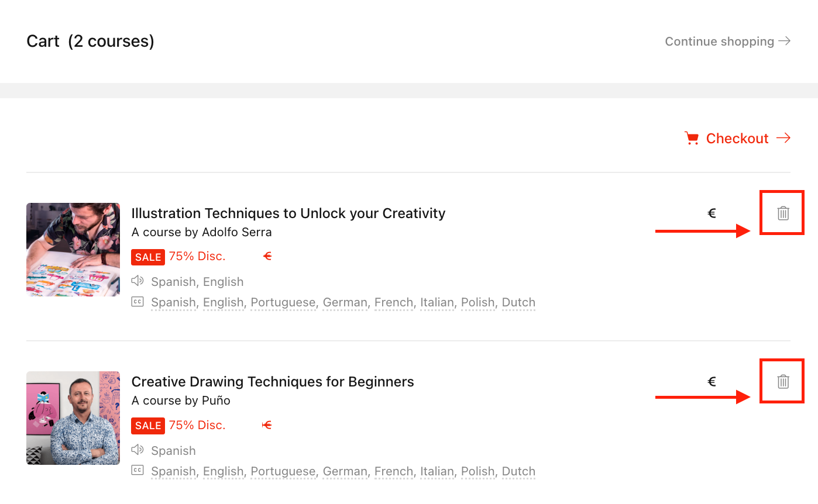Click the CC subtitles icon for Illustration course
This screenshot has height=504, width=818.
coord(138,302)
